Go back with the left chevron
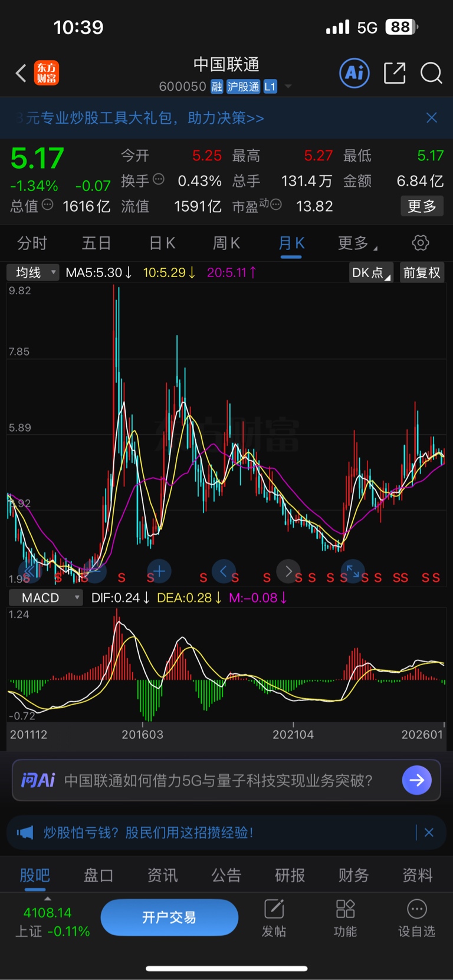 [x=21, y=73]
